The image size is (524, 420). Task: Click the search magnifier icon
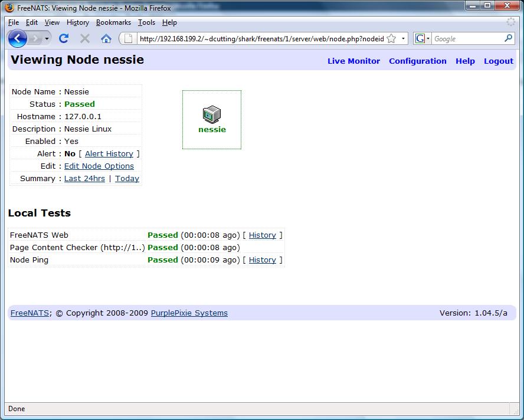pyautogui.click(x=508, y=38)
